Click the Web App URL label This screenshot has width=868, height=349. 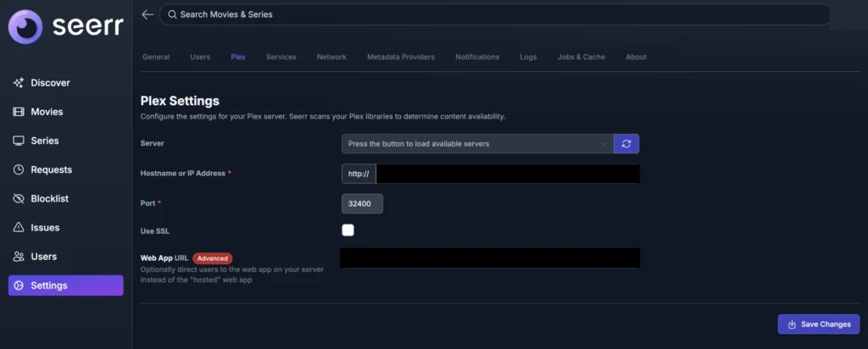click(164, 258)
